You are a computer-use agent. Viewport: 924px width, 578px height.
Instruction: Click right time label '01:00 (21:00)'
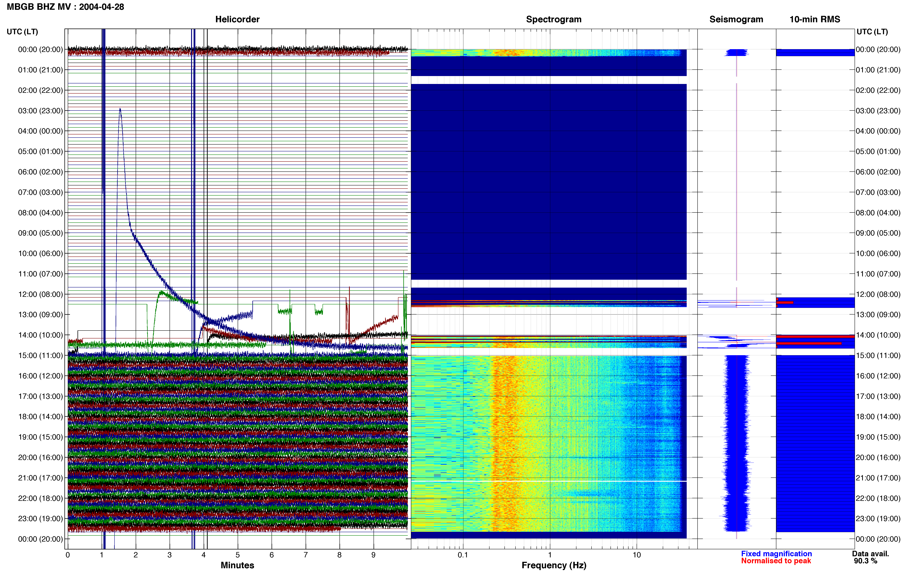point(878,70)
